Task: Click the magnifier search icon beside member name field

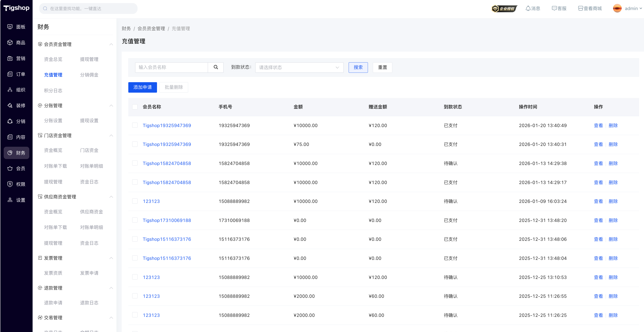Action: (215, 67)
